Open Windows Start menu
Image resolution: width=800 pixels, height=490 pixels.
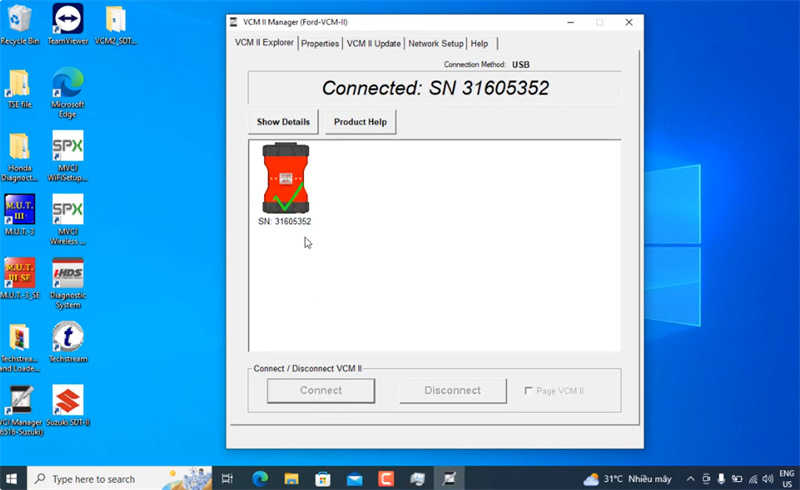11,479
